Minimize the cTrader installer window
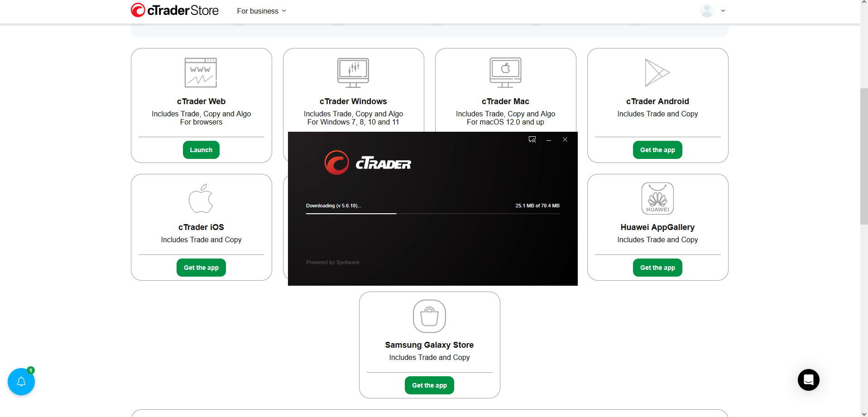 (549, 139)
